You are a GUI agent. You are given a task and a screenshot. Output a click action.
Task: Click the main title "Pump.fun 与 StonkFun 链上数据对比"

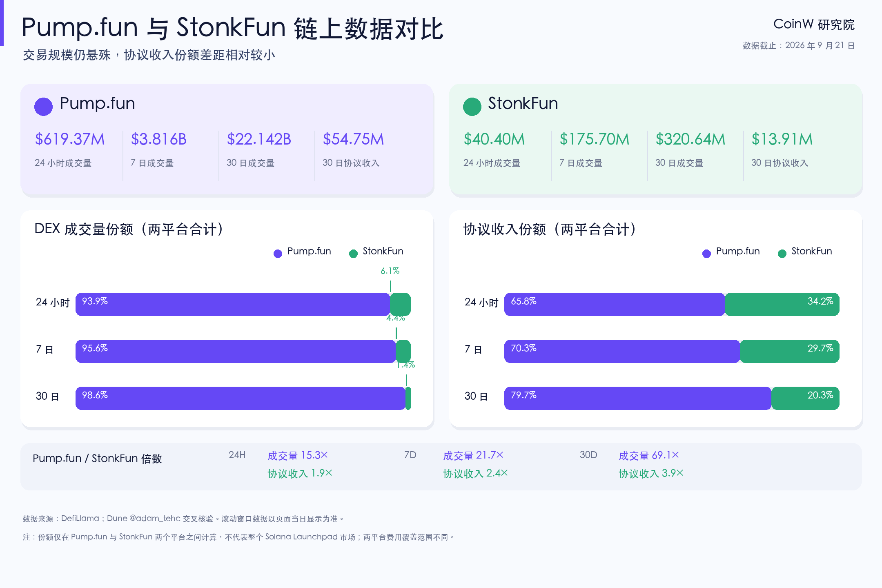[232, 28]
